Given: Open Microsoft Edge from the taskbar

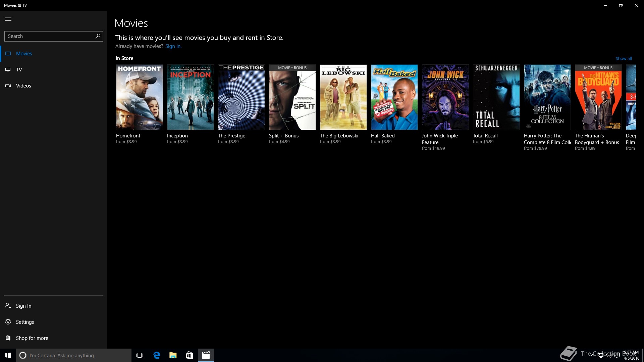Looking at the screenshot, I should click(x=157, y=355).
